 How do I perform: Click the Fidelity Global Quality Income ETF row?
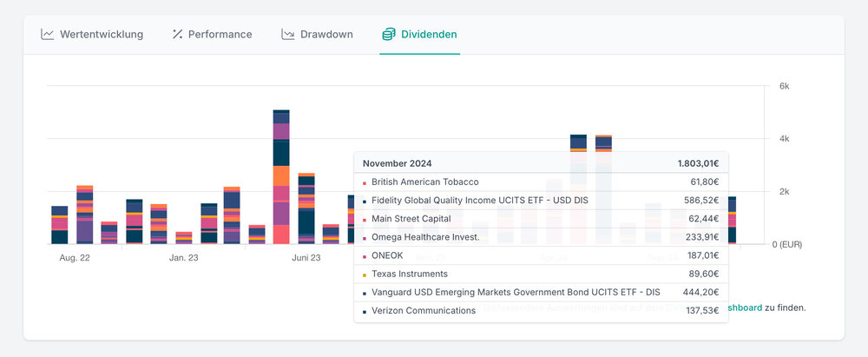(x=541, y=201)
